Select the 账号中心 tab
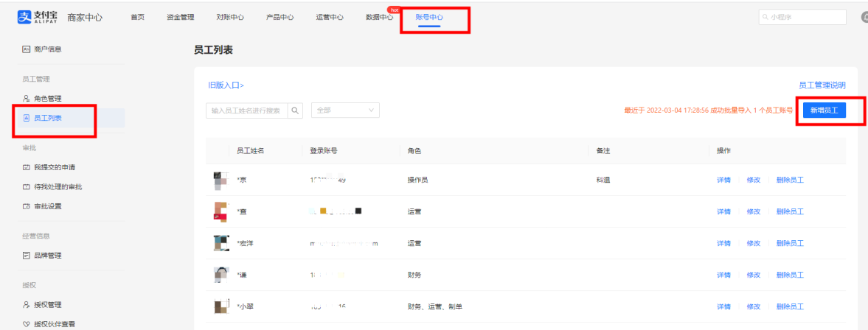The height and width of the screenshot is (330, 868). [x=429, y=17]
